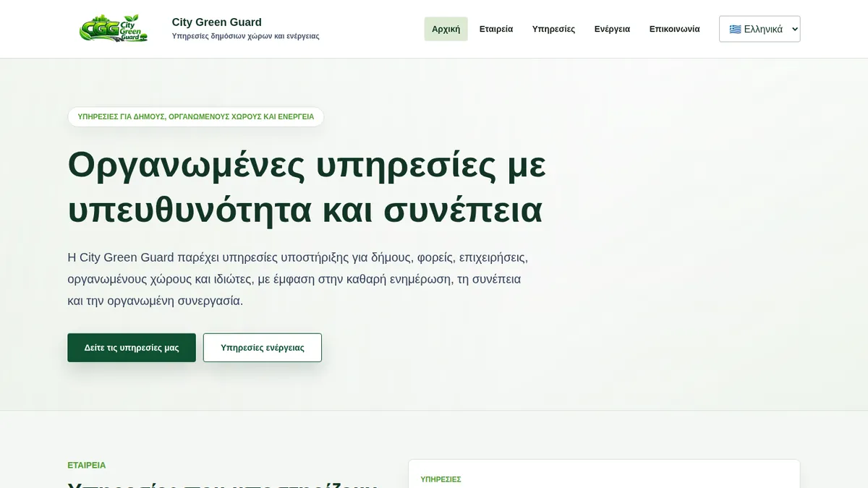Click the paragraph starting Η City Green Guard
The height and width of the screenshot is (488, 868).
point(298,279)
